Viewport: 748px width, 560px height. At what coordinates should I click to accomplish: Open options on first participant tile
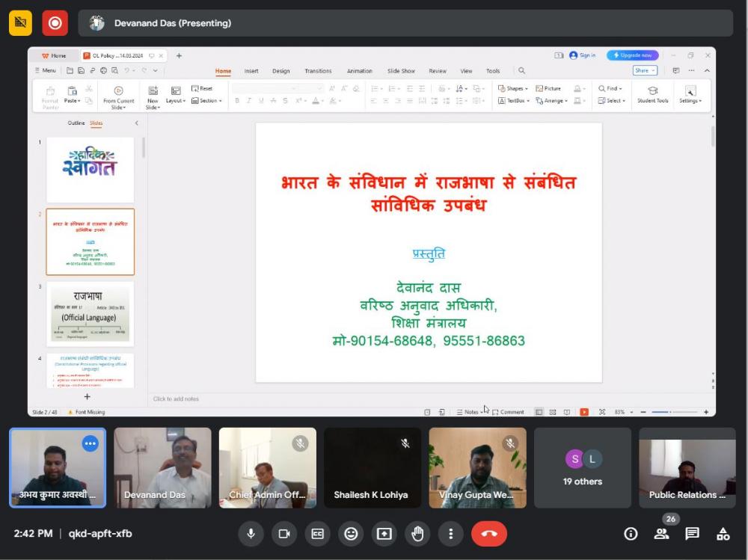tap(91, 443)
